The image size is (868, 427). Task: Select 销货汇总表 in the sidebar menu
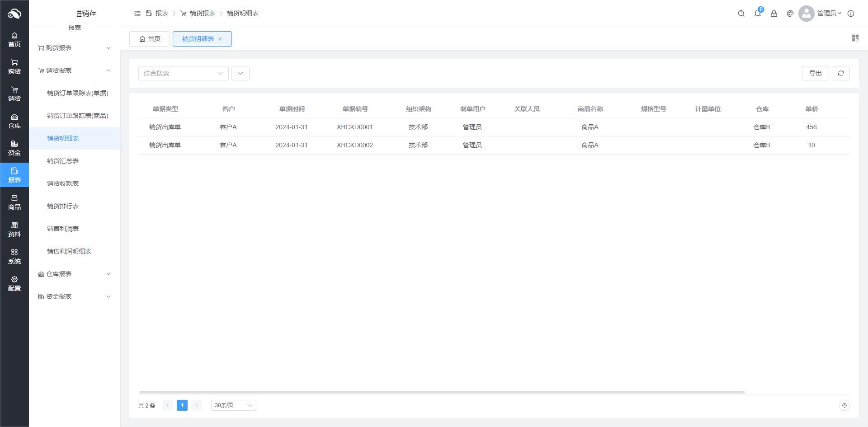click(x=63, y=161)
